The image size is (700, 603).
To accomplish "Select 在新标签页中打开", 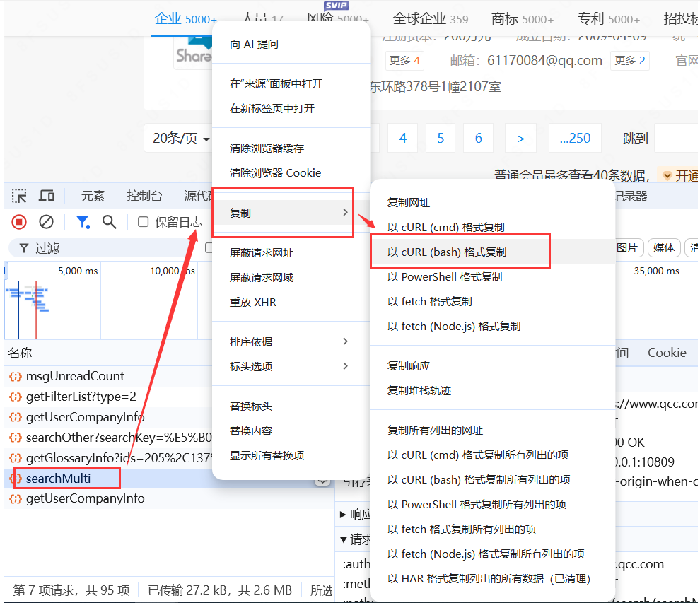I will click(272, 108).
